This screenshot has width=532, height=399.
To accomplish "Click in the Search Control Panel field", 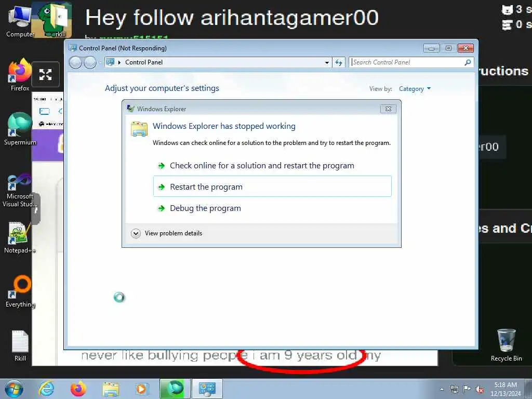I will click(406, 62).
